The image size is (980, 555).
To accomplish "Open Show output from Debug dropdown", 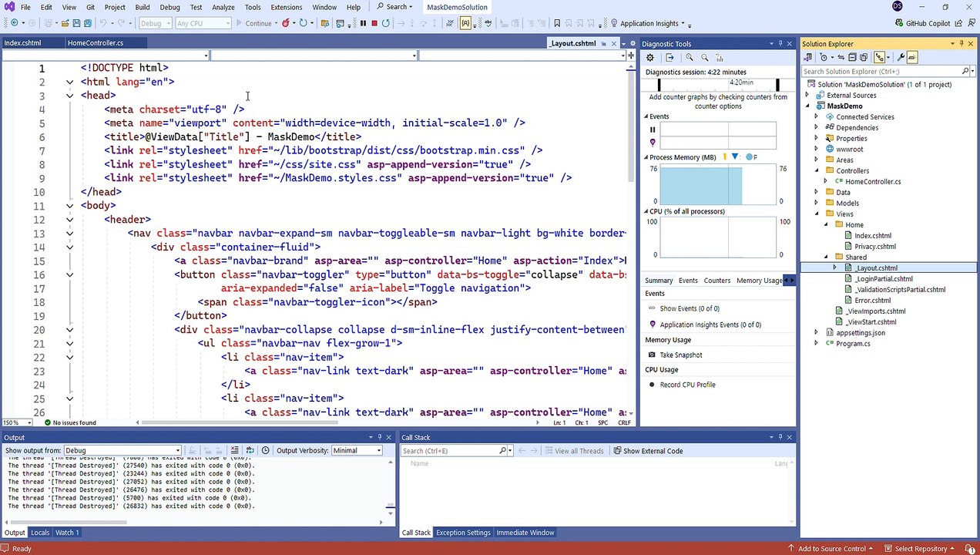I will 123,450.
